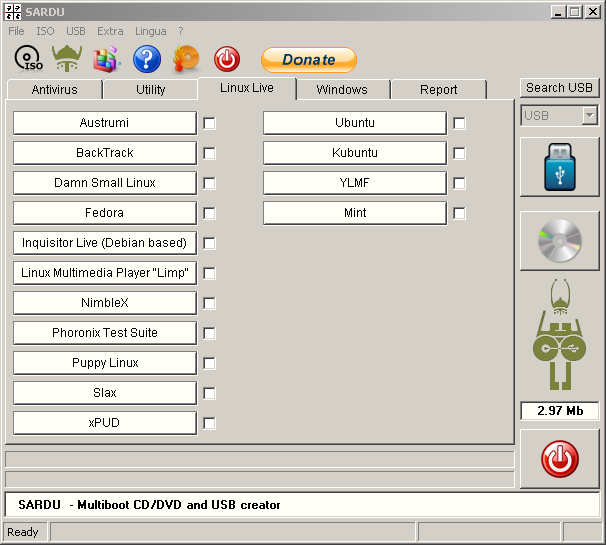This screenshot has height=545, width=606.
Task: Expand the USB drive dropdown
Action: [x=590, y=115]
